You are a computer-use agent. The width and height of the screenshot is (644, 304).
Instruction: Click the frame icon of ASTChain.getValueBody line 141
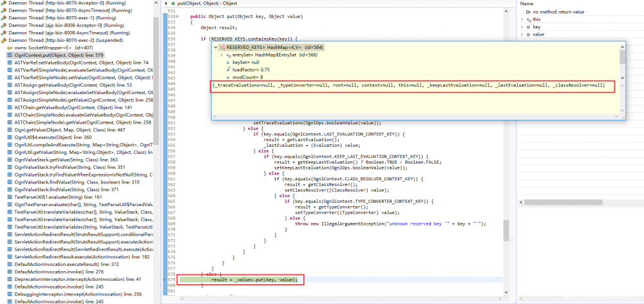(x=10, y=107)
